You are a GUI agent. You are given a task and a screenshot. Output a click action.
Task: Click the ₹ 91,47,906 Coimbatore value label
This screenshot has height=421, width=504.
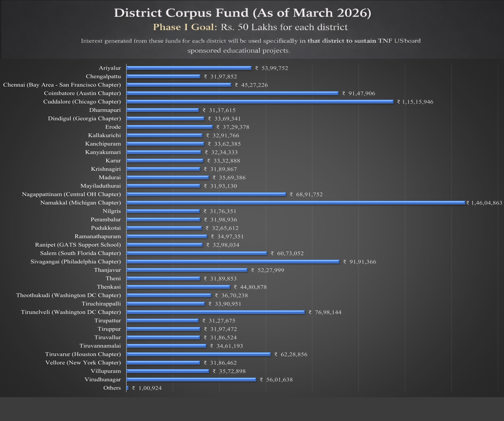(359, 93)
